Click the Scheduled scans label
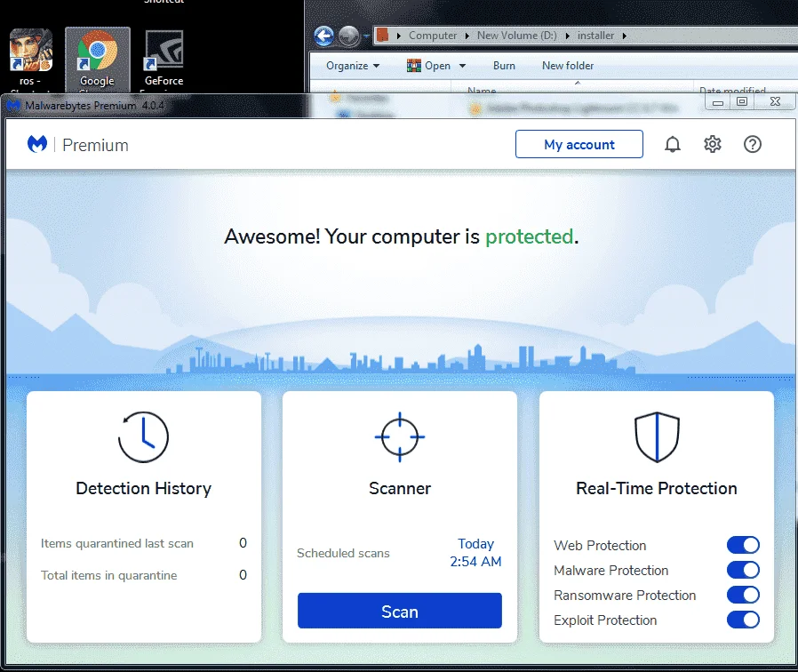 coord(343,554)
